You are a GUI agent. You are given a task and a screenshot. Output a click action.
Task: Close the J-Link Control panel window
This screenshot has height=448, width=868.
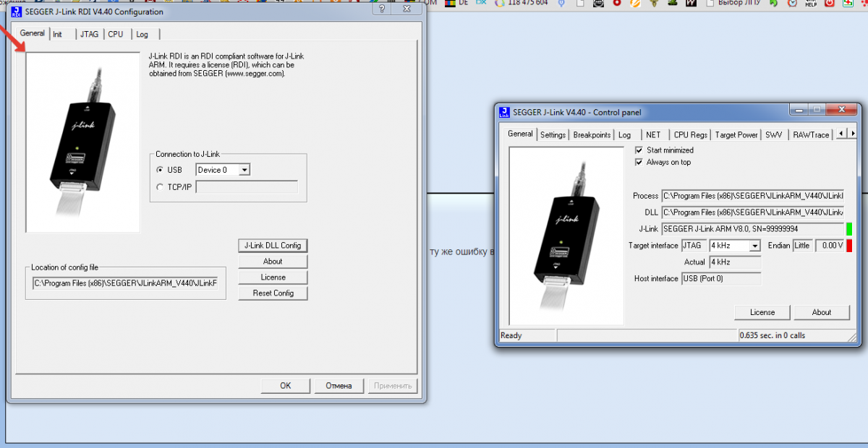coord(841,110)
